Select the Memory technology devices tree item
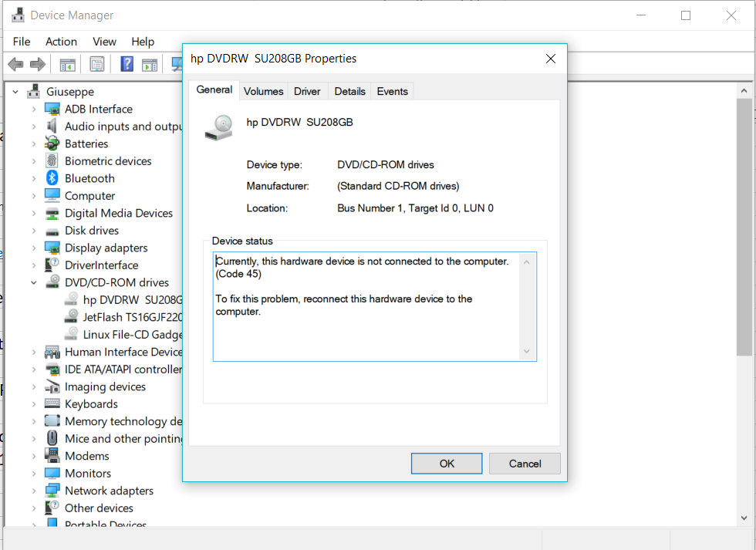The height and width of the screenshot is (550, 756). 123,421
